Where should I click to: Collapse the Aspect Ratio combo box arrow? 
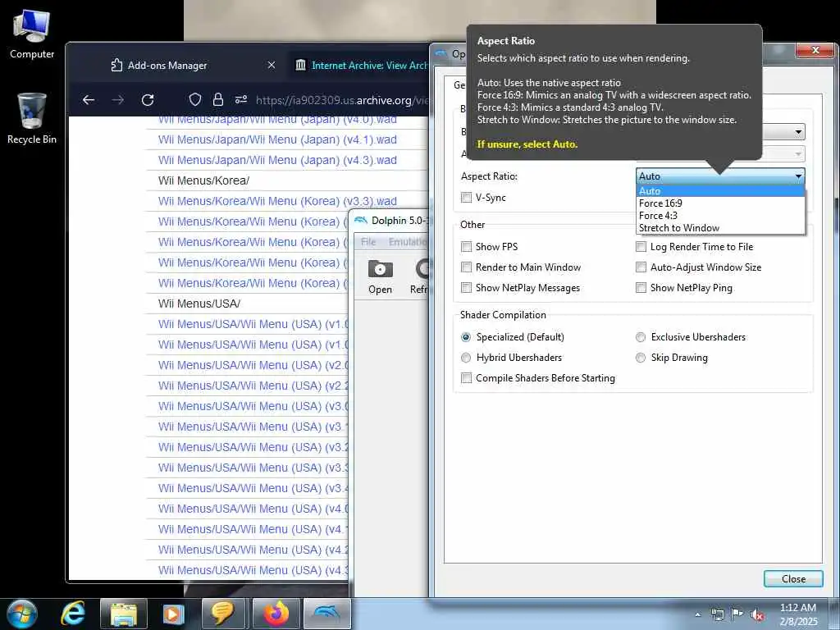pyautogui.click(x=798, y=176)
